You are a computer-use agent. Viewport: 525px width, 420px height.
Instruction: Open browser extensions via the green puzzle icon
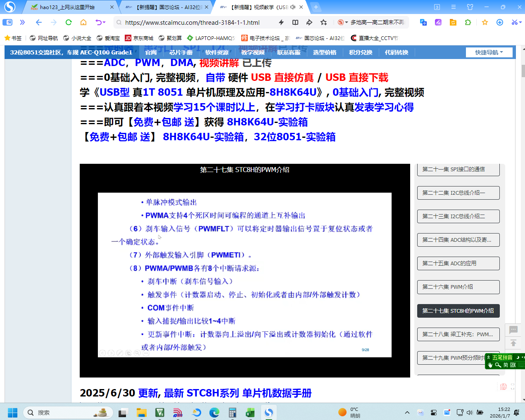(468, 23)
